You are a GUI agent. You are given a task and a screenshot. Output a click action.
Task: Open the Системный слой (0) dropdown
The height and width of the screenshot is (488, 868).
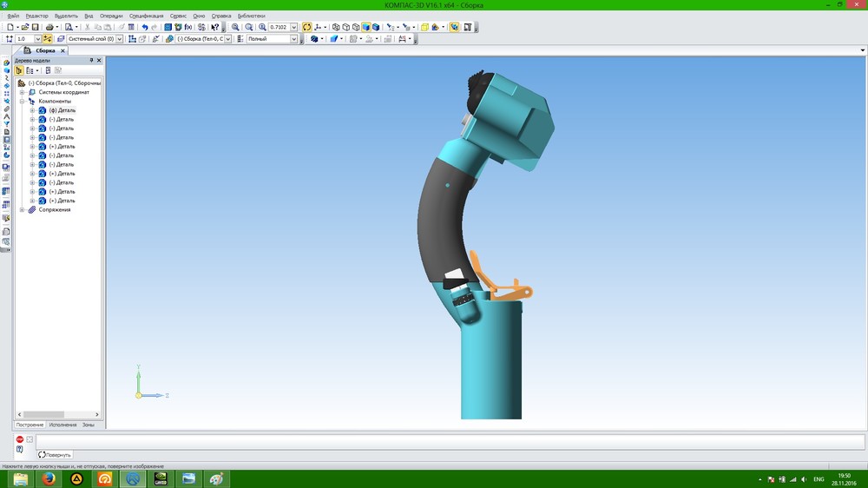[120, 39]
